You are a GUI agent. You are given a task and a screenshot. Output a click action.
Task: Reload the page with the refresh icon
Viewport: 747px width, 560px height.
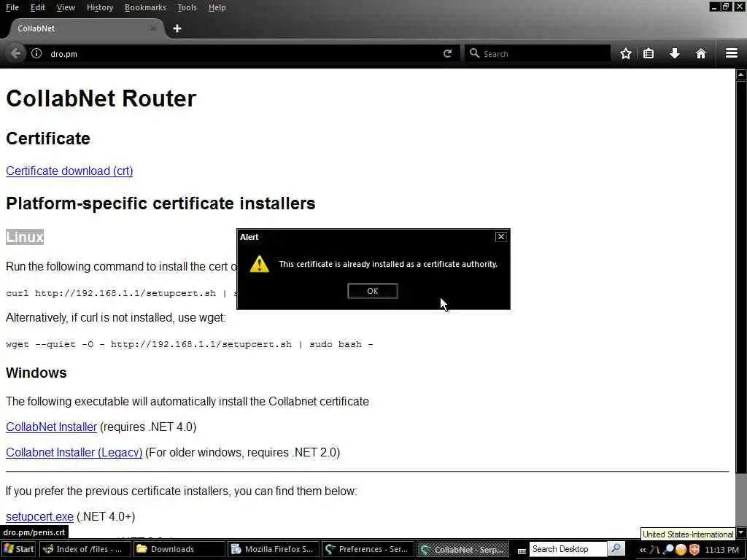[447, 53]
